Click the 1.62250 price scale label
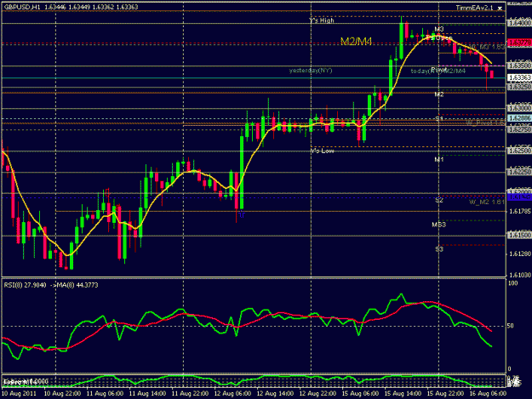Viewport: 532px width, 399px height. pos(519,172)
